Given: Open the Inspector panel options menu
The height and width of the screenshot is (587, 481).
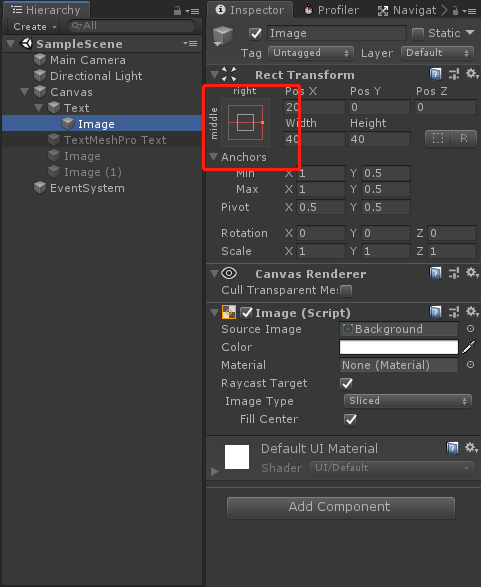Looking at the screenshot, I should pos(469,11).
